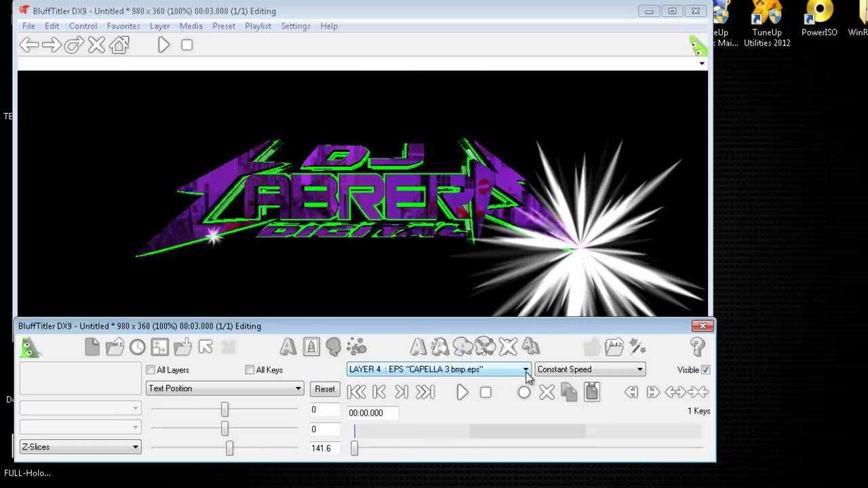Click the double balloon texture icon
Screen dimensions: 868x488
pos(463,347)
